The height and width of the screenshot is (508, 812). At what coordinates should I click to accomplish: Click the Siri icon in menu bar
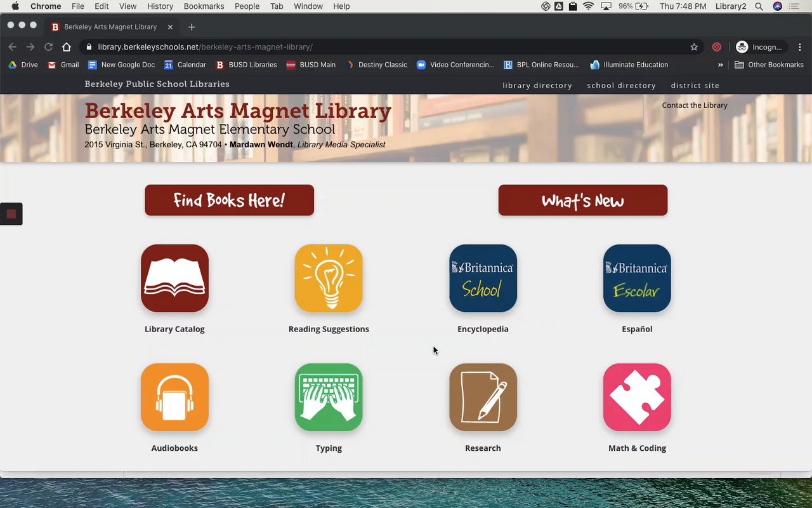[x=778, y=6]
